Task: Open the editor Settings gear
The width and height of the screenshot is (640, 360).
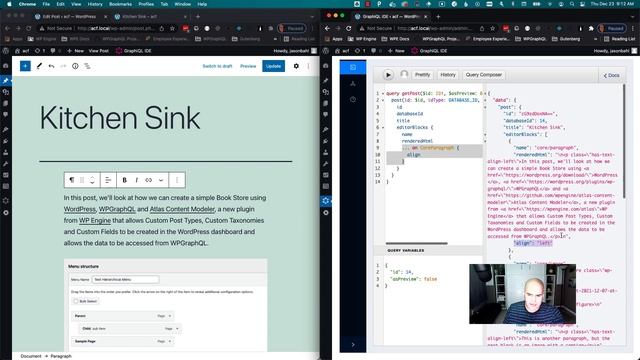Action: [x=296, y=66]
